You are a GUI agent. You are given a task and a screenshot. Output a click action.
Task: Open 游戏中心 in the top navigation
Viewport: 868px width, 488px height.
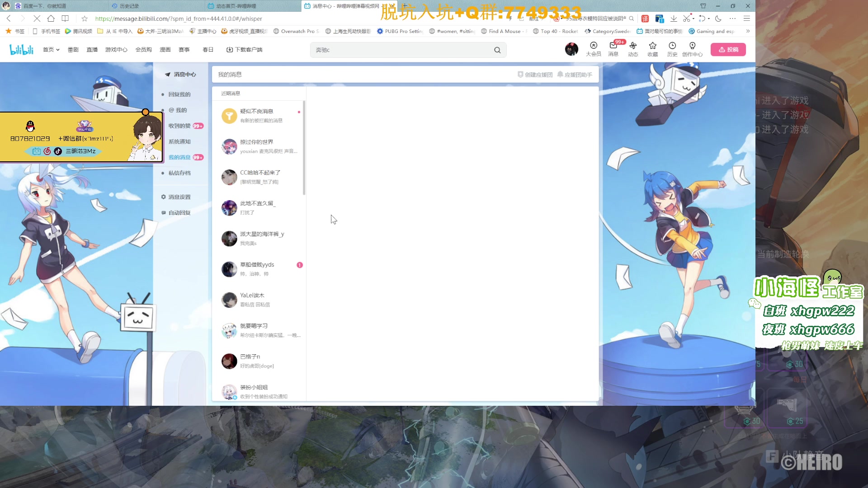click(x=116, y=50)
